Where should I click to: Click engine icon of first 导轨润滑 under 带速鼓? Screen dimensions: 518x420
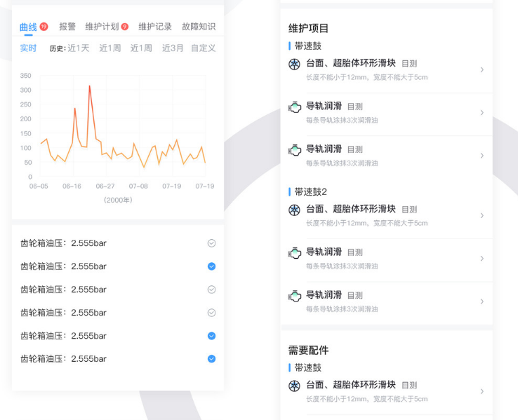coord(295,107)
